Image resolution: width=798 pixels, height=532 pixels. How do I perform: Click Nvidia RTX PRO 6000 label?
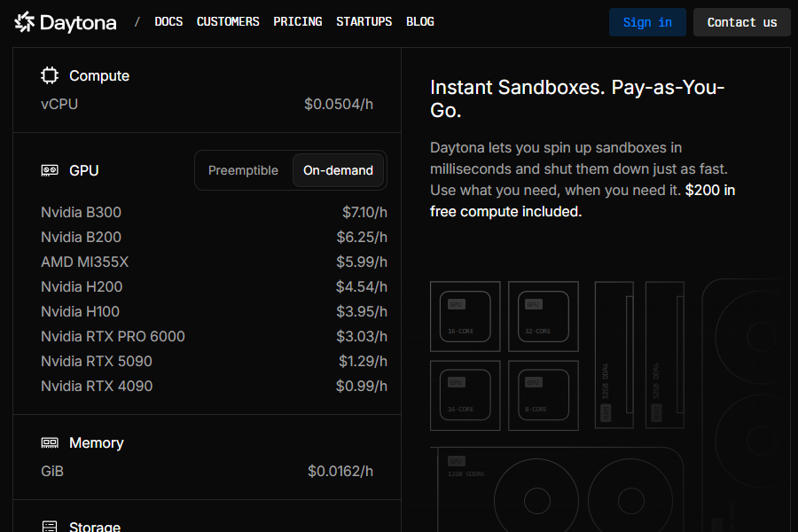tap(113, 337)
